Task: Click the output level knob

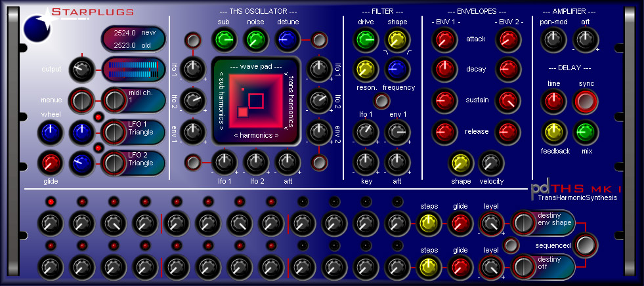Action: pyautogui.click(x=82, y=70)
